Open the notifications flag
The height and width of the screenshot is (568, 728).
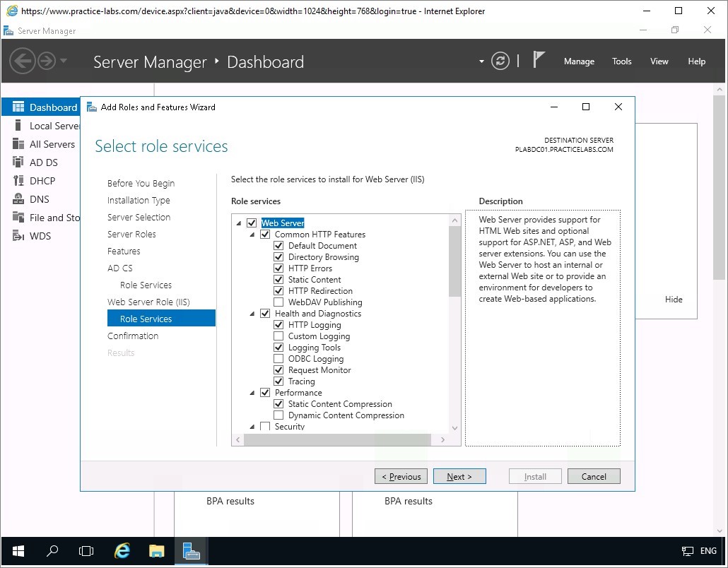click(538, 60)
